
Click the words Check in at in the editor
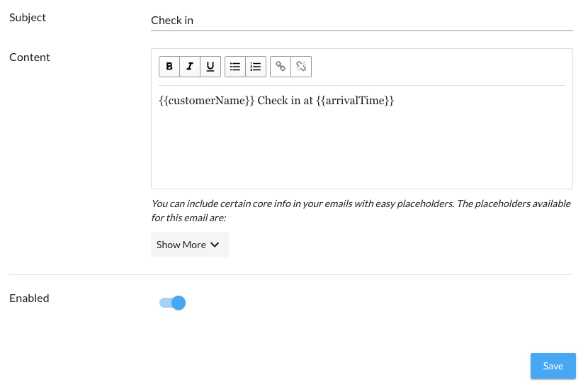(285, 101)
